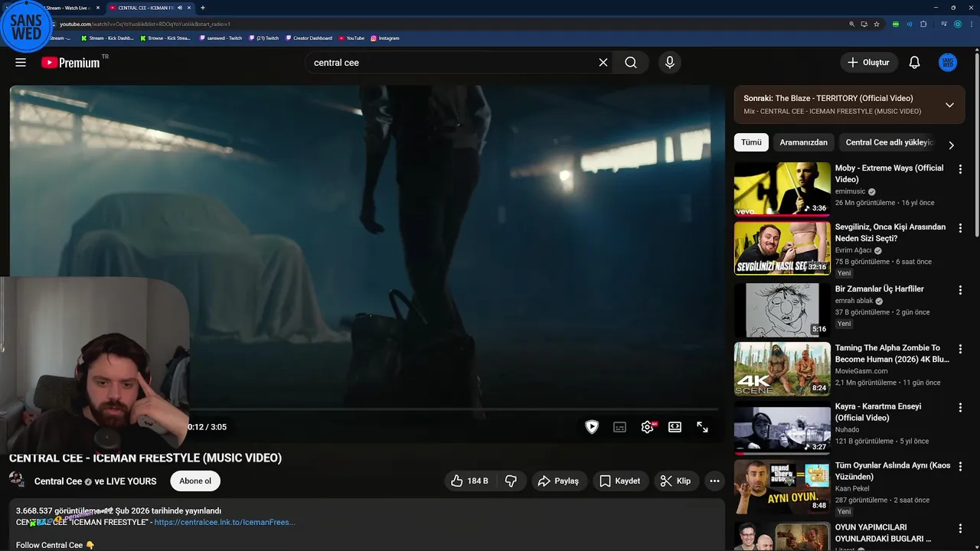Open Sevgiliniz Onca Kişi Arasından video thumbnail

click(782, 248)
